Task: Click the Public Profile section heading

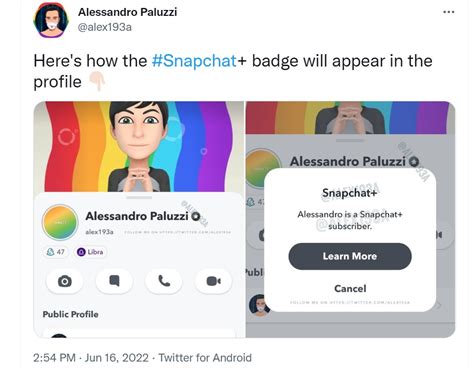Action: pos(70,314)
